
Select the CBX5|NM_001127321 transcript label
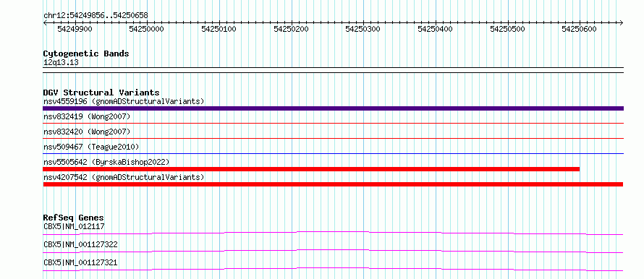pos(80,262)
